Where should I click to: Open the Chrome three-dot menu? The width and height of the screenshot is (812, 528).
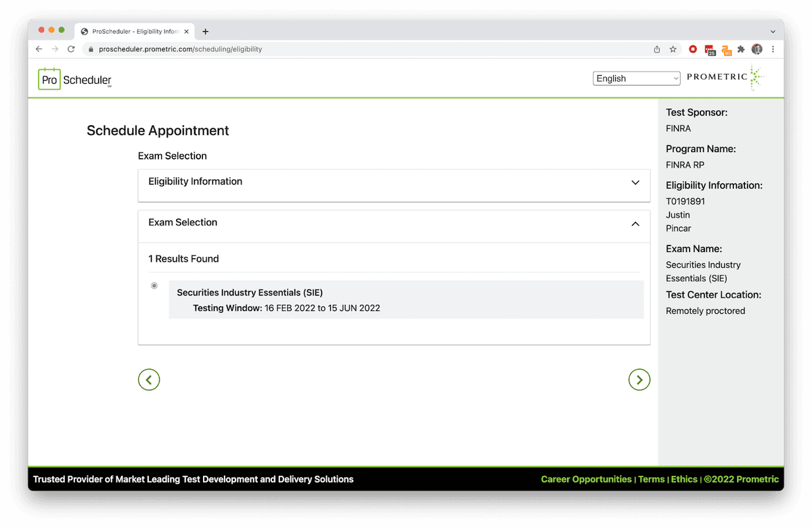tap(773, 49)
